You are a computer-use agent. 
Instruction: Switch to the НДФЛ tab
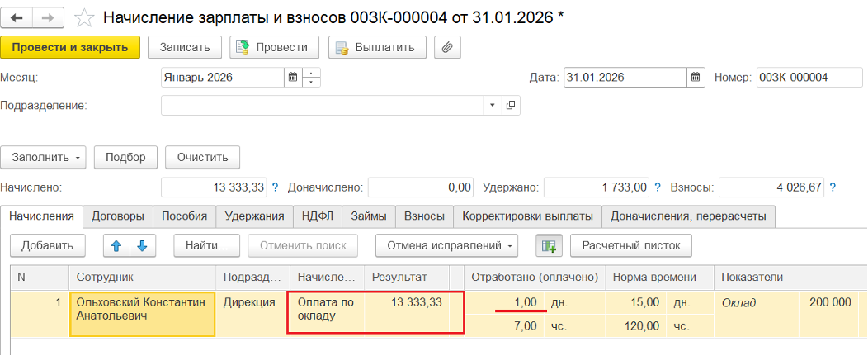coord(317,216)
